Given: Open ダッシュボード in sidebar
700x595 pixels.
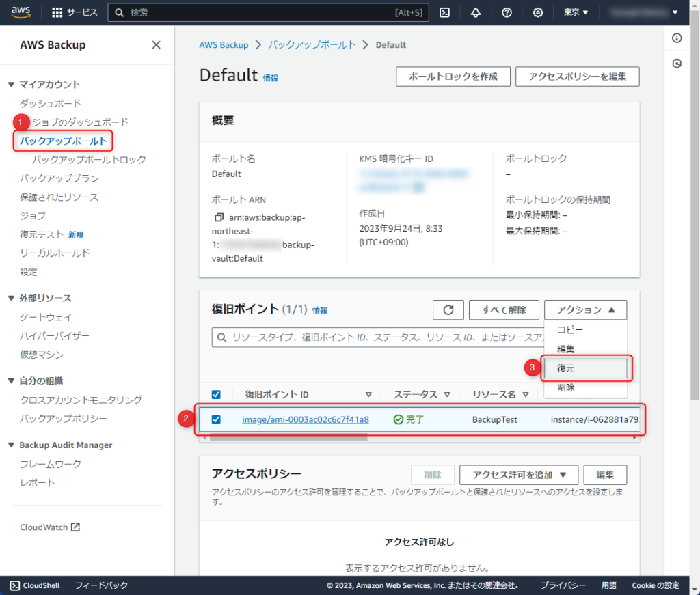Looking at the screenshot, I should click(x=50, y=103).
